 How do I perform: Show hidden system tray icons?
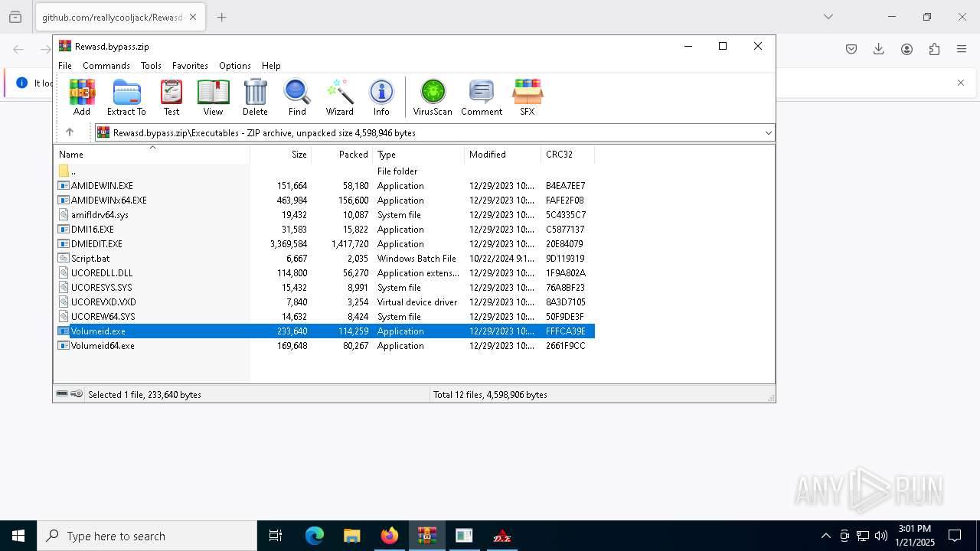tap(825, 536)
